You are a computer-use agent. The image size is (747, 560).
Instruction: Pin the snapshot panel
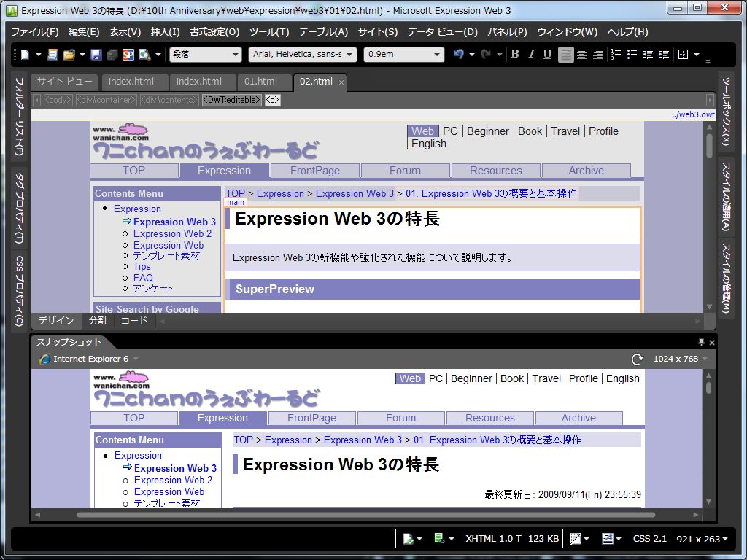(x=701, y=343)
